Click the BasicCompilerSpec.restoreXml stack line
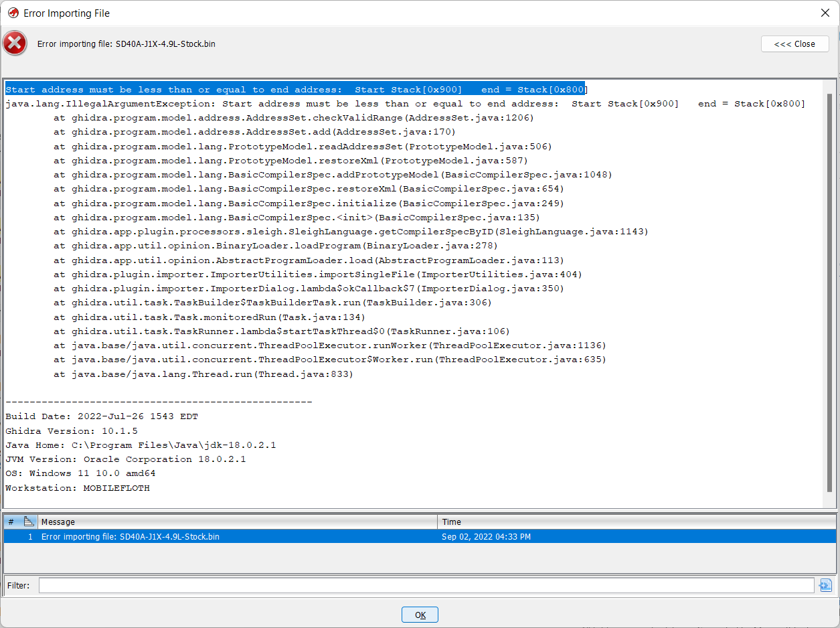 point(309,189)
